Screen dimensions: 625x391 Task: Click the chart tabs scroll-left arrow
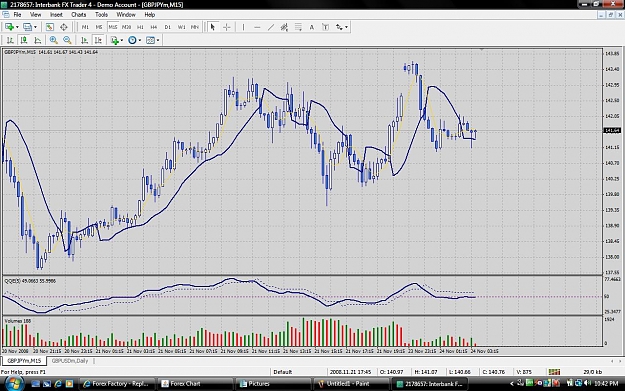click(612, 361)
